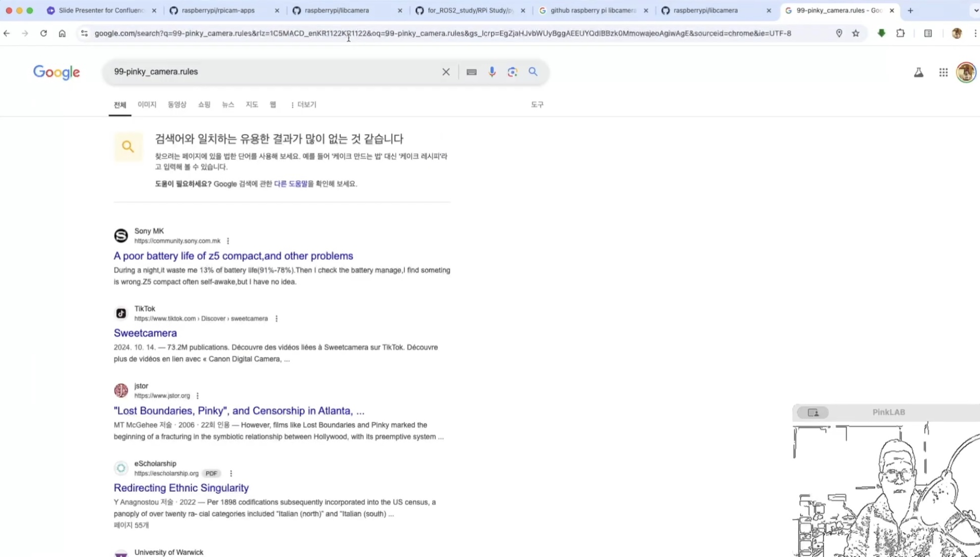
Task: Open Search Labs flask icon
Action: point(918,72)
